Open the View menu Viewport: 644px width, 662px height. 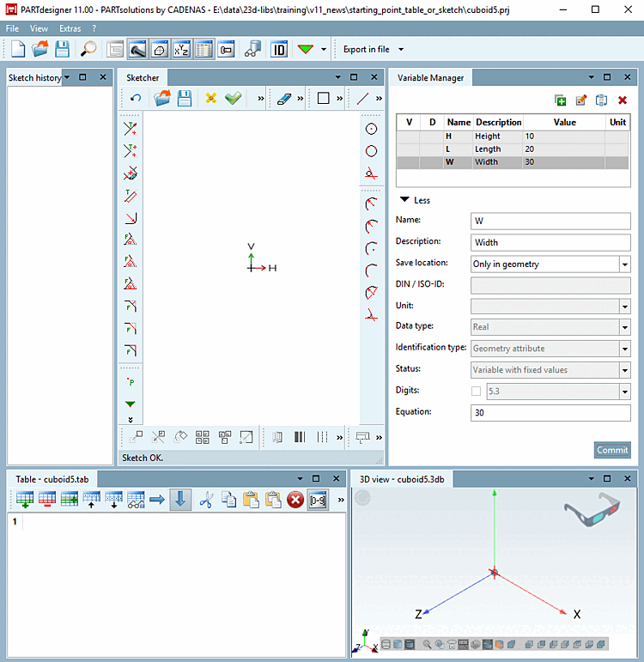39,28
